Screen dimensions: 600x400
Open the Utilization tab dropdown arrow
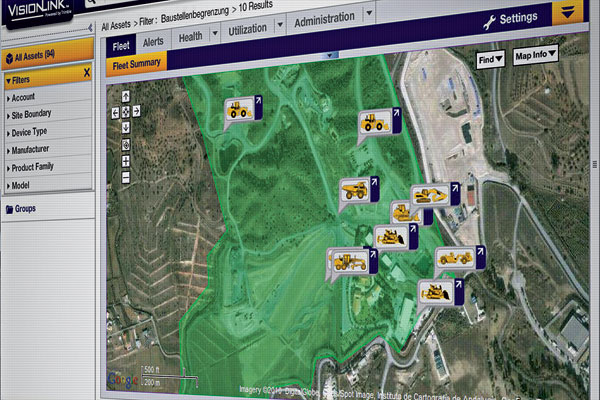[x=280, y=25]
